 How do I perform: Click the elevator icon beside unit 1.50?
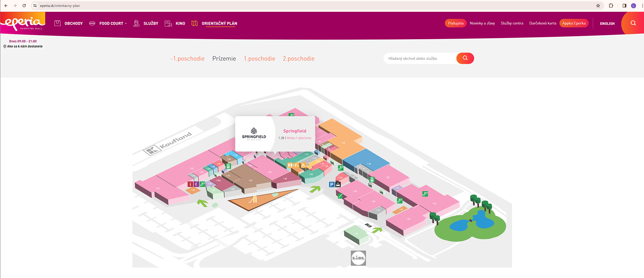372,179
